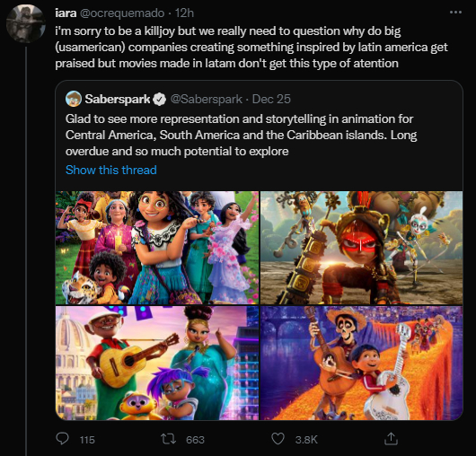This screenshot has width=476, height=456.
Task: Open iara's profile avatar
Action: 26,23
